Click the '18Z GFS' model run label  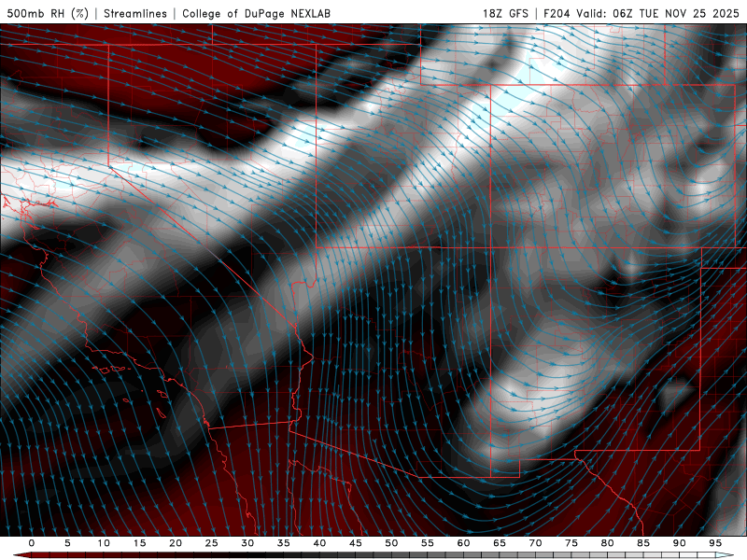pyautogui.click(x=505, y=13)
